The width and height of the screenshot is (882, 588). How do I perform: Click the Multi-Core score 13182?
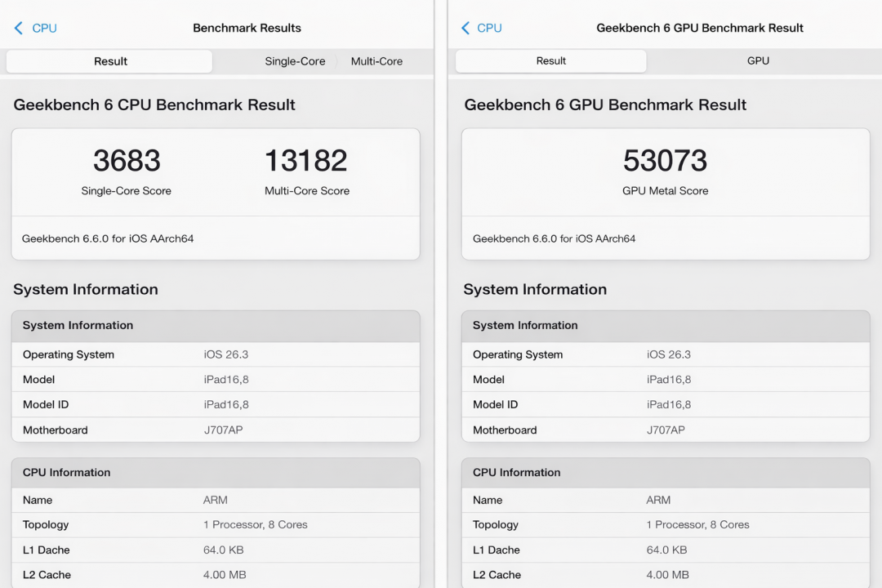pyautogui.click(x=306, y=160)
